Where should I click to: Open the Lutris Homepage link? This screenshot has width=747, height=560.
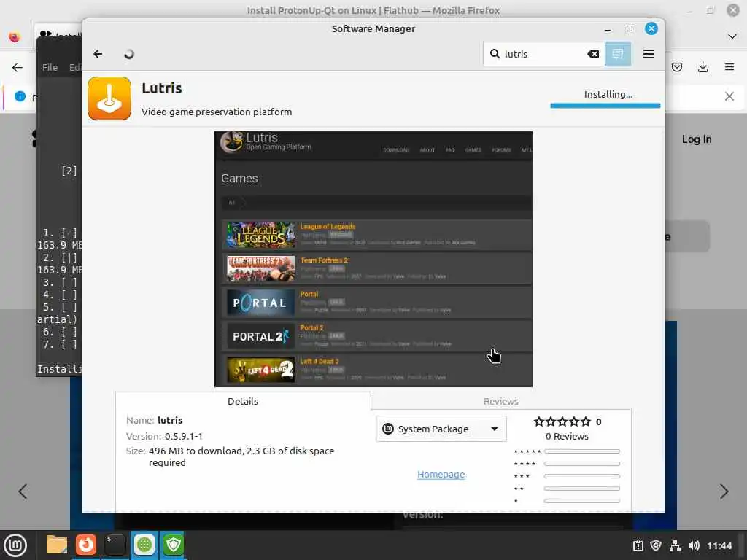coord(441,474)
